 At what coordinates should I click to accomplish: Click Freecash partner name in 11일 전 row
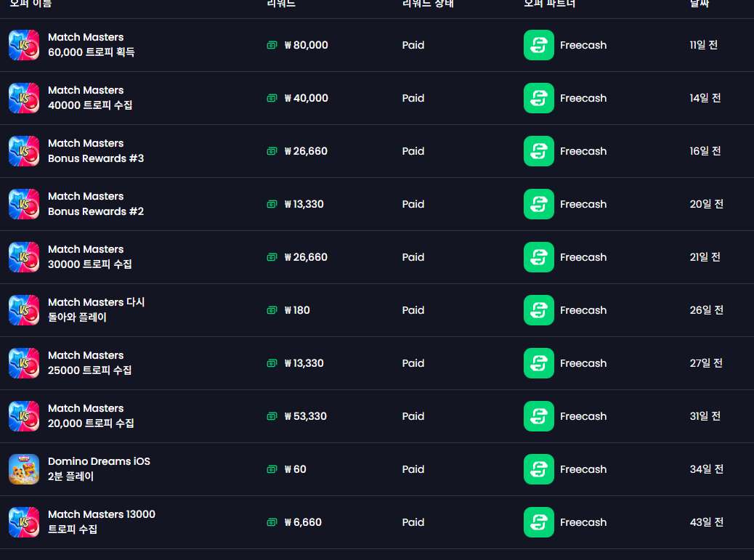point(583,45)
